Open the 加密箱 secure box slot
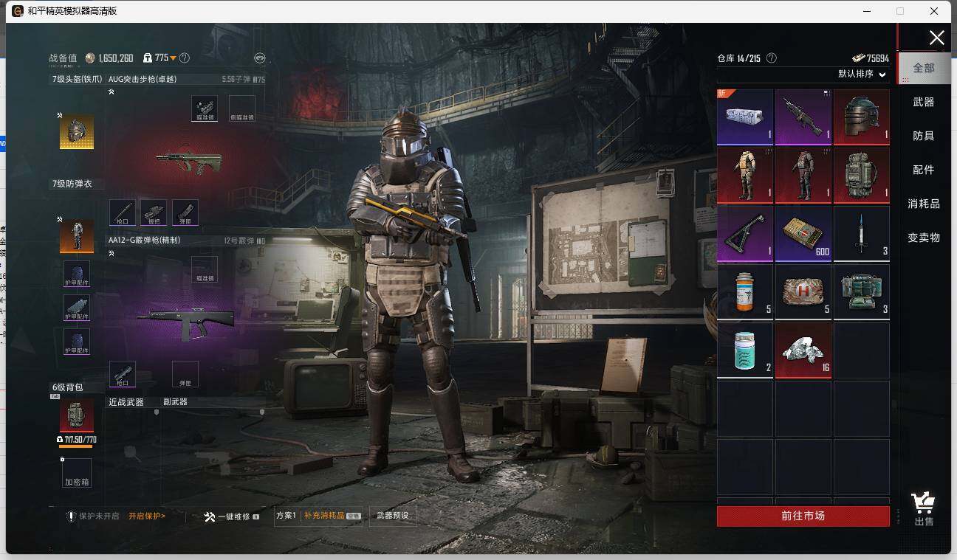Viewport: 957px width, 560px height. tap(77, 473)
